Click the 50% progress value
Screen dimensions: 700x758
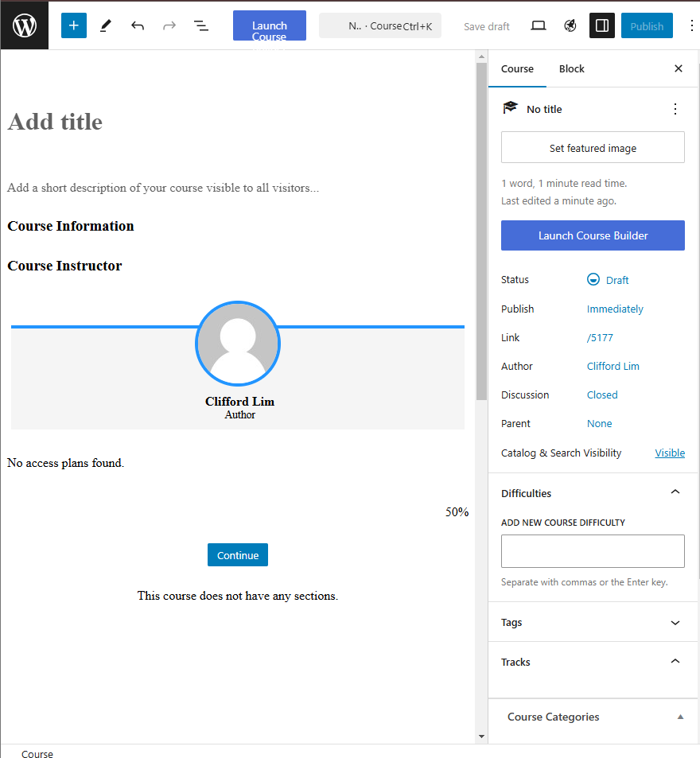(x=457, y=512)
